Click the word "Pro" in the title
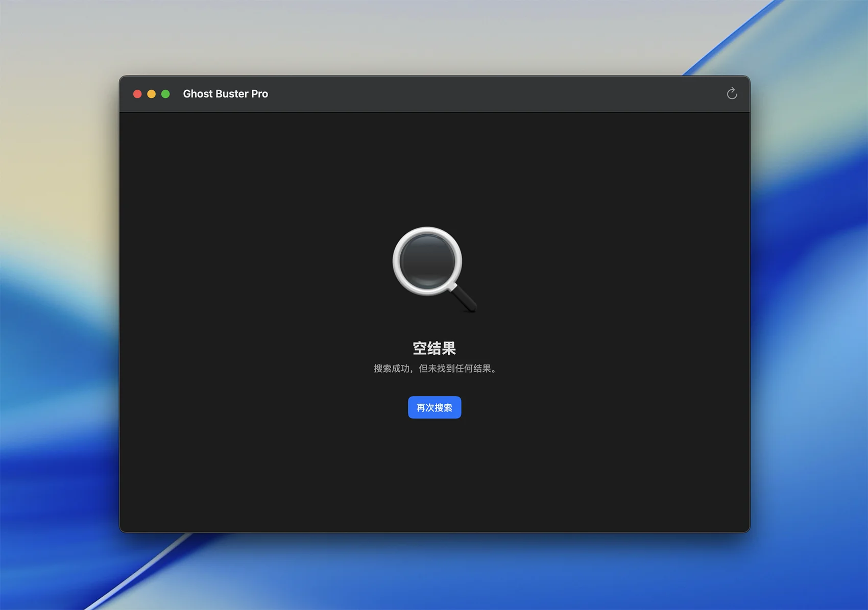 259,94
